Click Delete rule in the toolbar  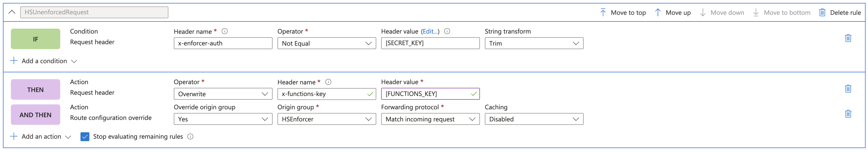(x=840, y=13)
